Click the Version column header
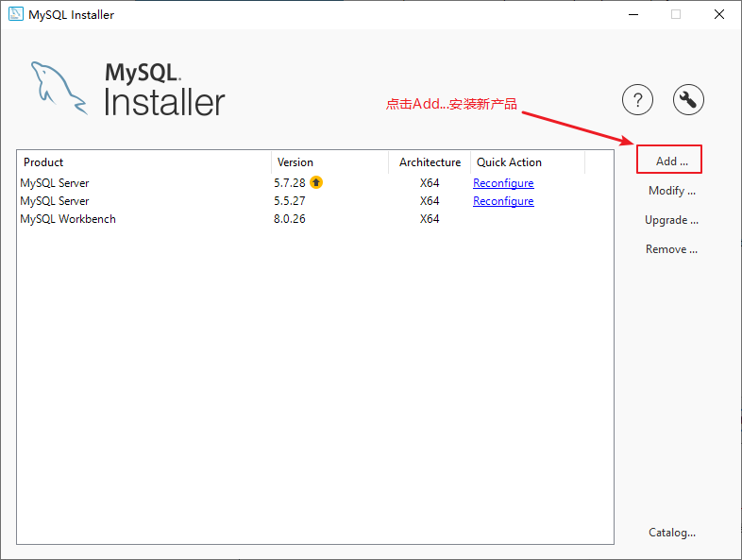The width and height of the screenshot is (742, 560). pos(329,162)
